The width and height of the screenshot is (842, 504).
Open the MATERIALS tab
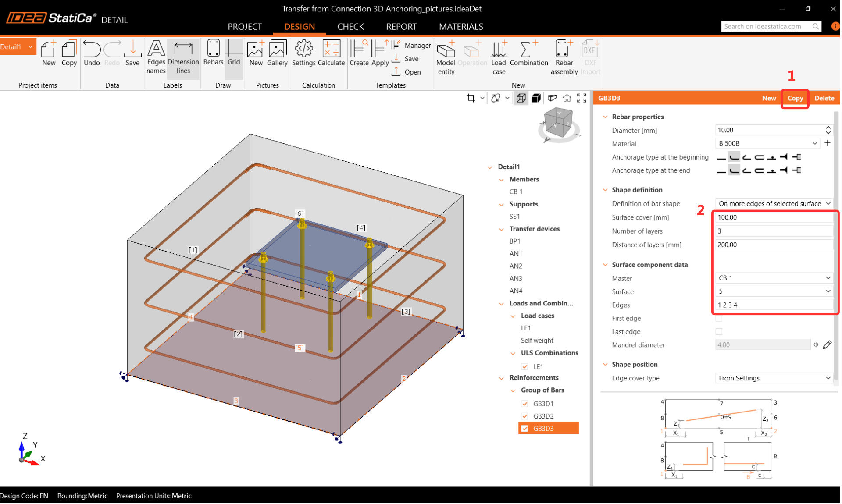pos(460,27)
